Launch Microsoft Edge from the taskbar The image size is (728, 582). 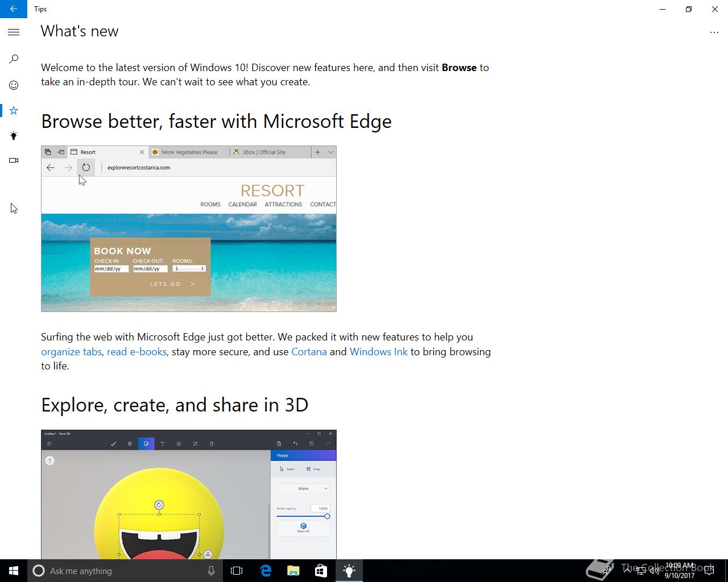coord(266,571)
